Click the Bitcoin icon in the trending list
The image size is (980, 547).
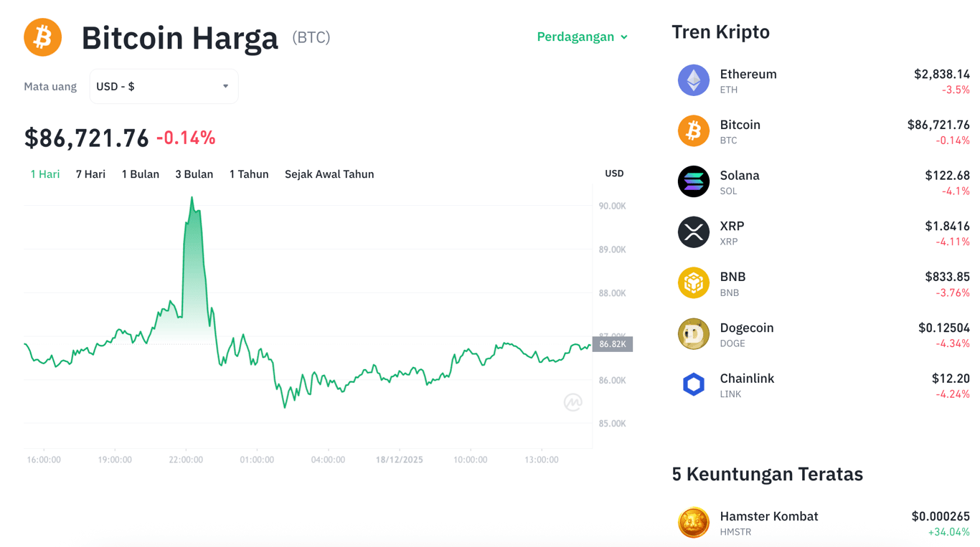pos(693,131)
